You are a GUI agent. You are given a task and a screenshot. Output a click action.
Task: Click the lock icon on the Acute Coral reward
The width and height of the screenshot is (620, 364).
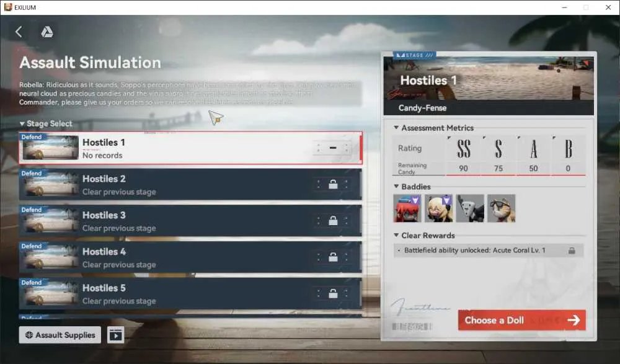coord(572,251)
